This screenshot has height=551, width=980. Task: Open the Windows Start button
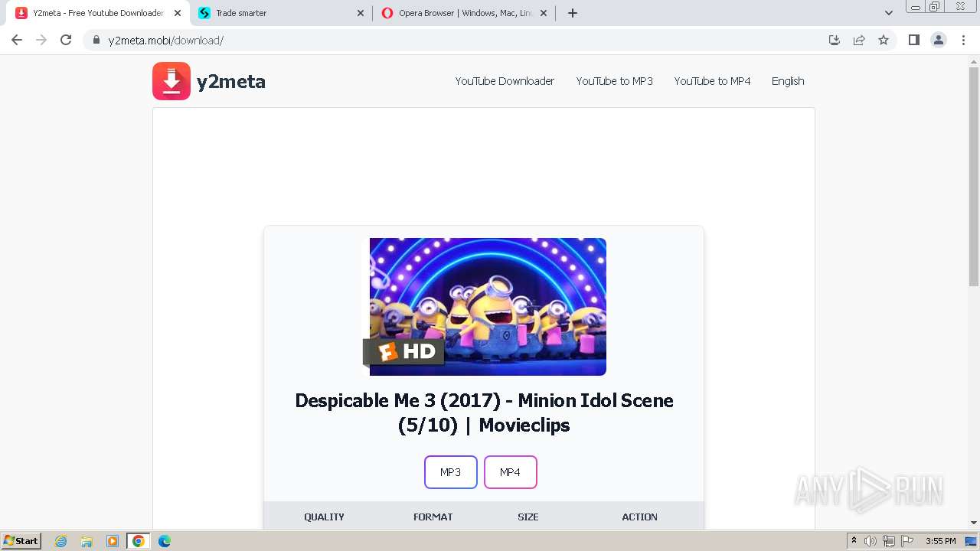[x=21, y=541]
